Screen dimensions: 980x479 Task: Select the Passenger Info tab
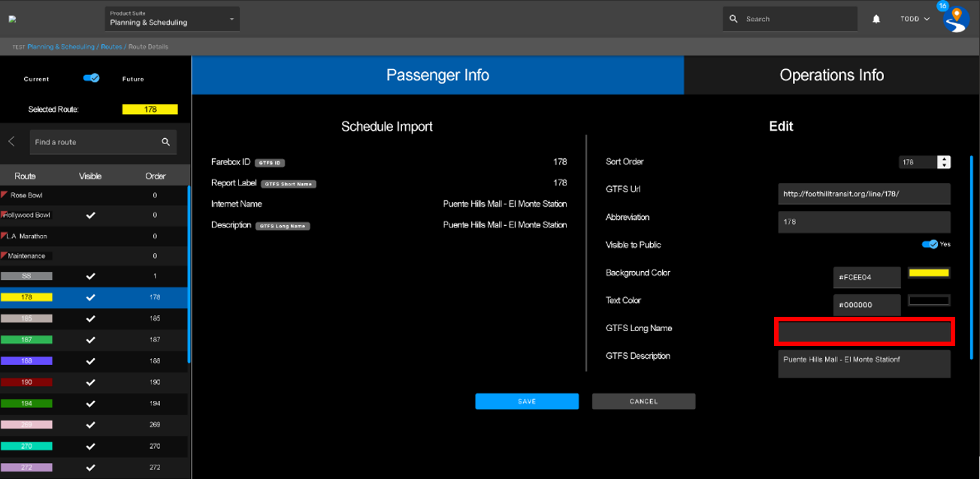[x=437, y=75]
